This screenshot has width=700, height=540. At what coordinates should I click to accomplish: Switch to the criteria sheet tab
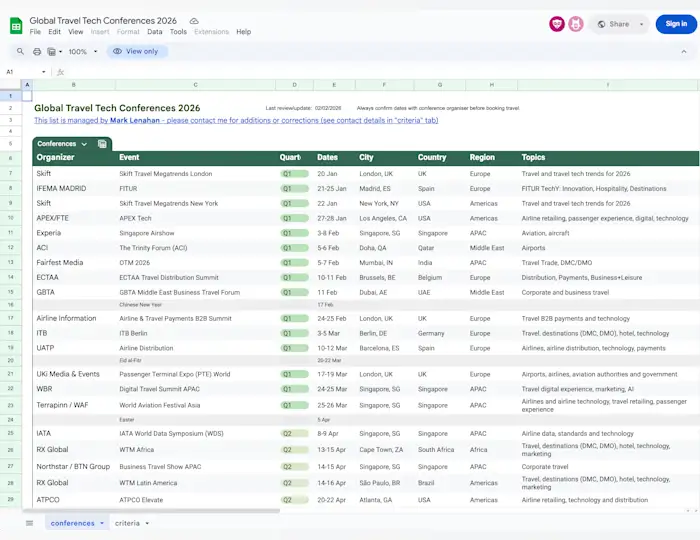(x=127, y=523)
